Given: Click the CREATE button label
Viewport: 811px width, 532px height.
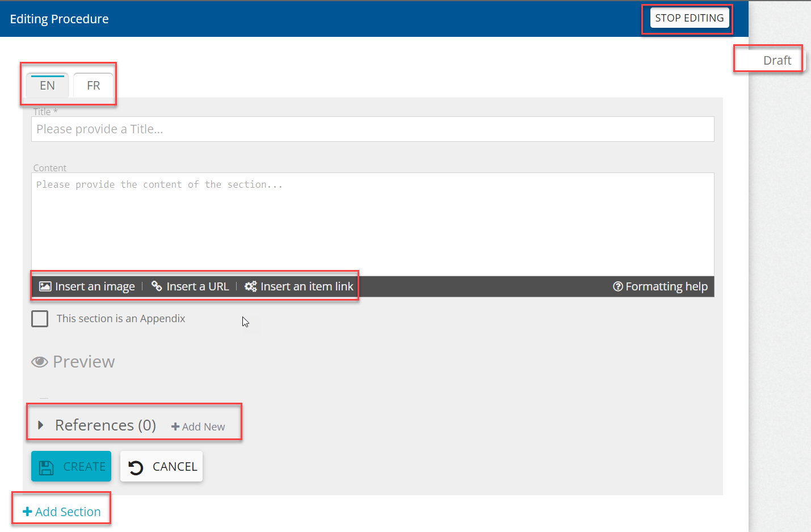Looking at the screenshot, I should point(84,466).
